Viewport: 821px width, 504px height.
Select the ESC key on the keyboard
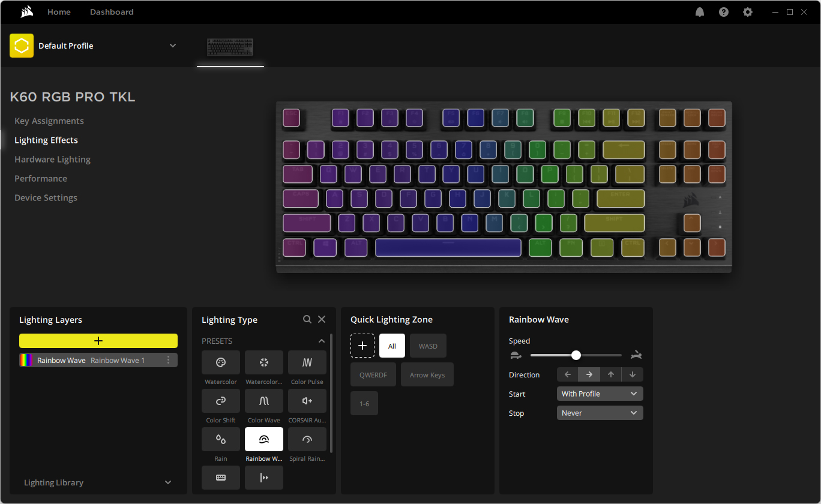click(292, 118)
